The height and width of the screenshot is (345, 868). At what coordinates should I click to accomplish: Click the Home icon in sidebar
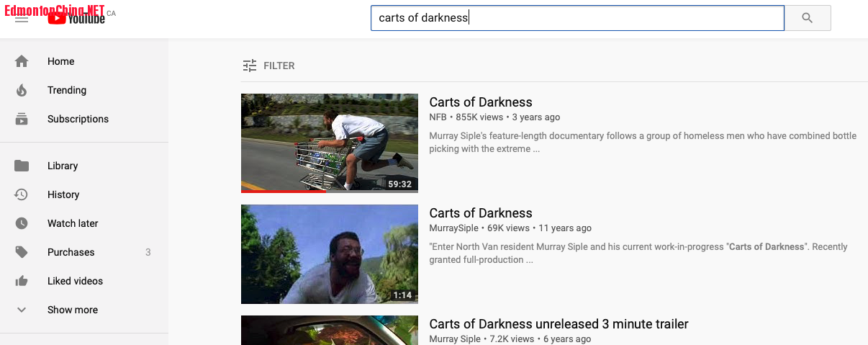22,61
